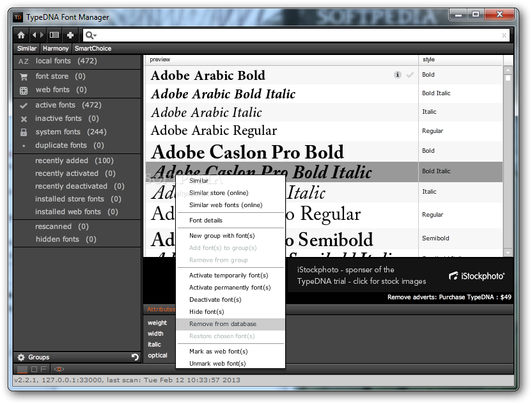Open the Harmony tab
Image resolution: width=532 pixels, height=404 pixels.
(x=56, y=49)
